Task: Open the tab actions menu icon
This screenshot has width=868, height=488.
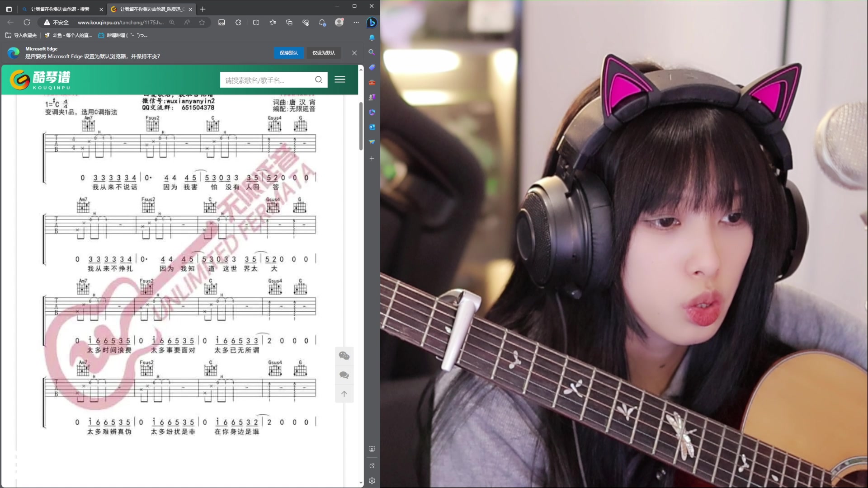Action: tap(9, 9)
